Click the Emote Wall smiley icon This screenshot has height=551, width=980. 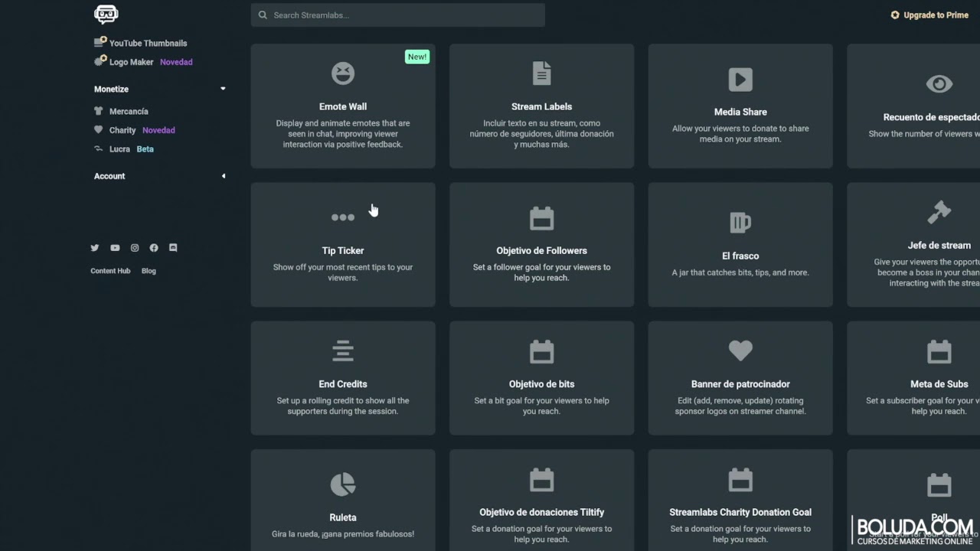point(343,73)
